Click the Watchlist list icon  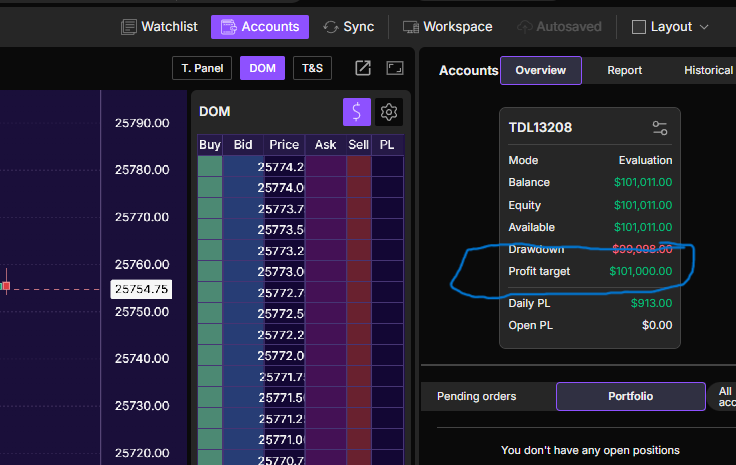tap(129, 27)
